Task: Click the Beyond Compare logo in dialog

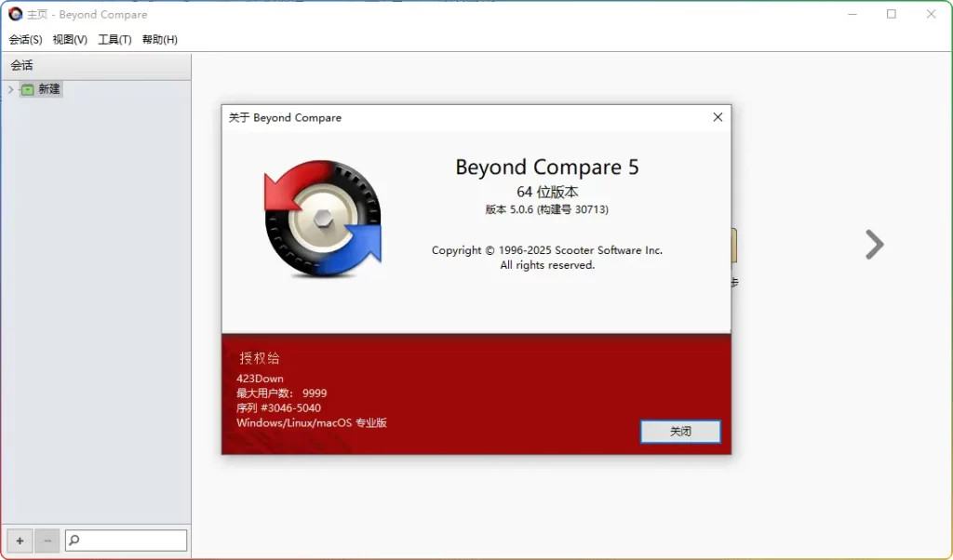Action: point(323,219)
